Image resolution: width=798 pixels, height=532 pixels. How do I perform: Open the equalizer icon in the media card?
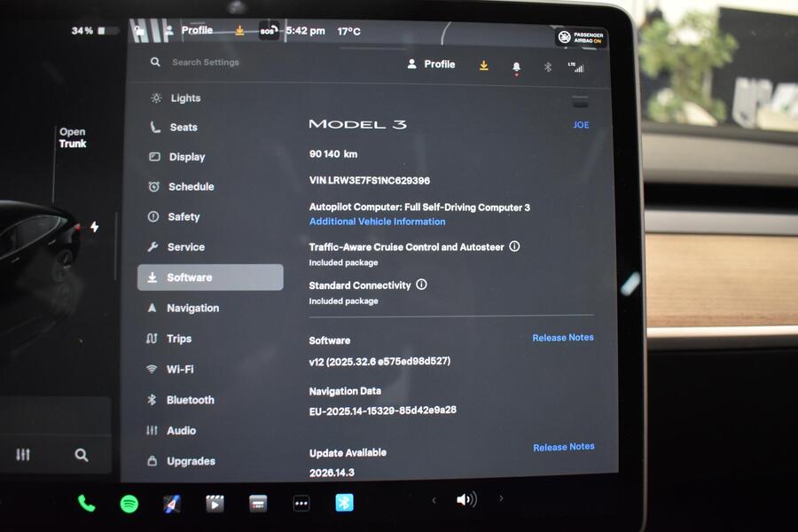click(22, 454)
